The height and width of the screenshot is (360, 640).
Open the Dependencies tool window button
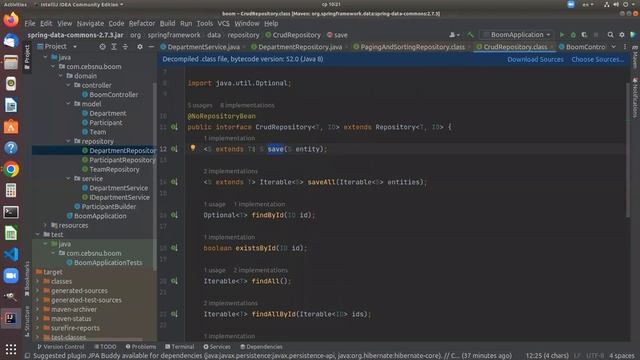(x=261, y=347)
